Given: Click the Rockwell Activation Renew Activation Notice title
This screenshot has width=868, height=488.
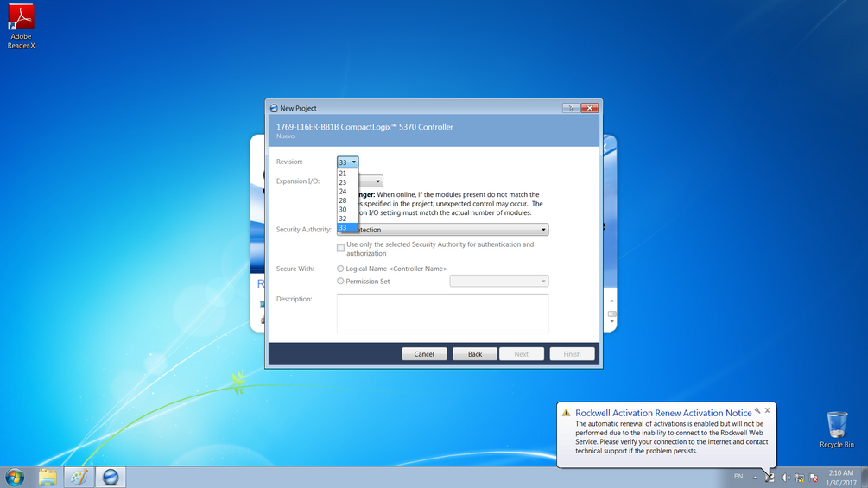Looking at the screenshot, I should [x=663, y=413].
